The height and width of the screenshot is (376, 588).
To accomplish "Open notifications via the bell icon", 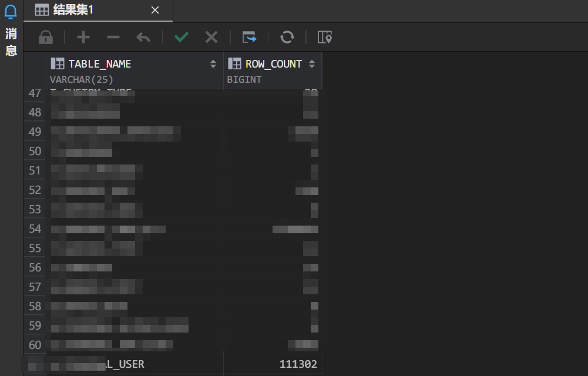I will point(11,12).
